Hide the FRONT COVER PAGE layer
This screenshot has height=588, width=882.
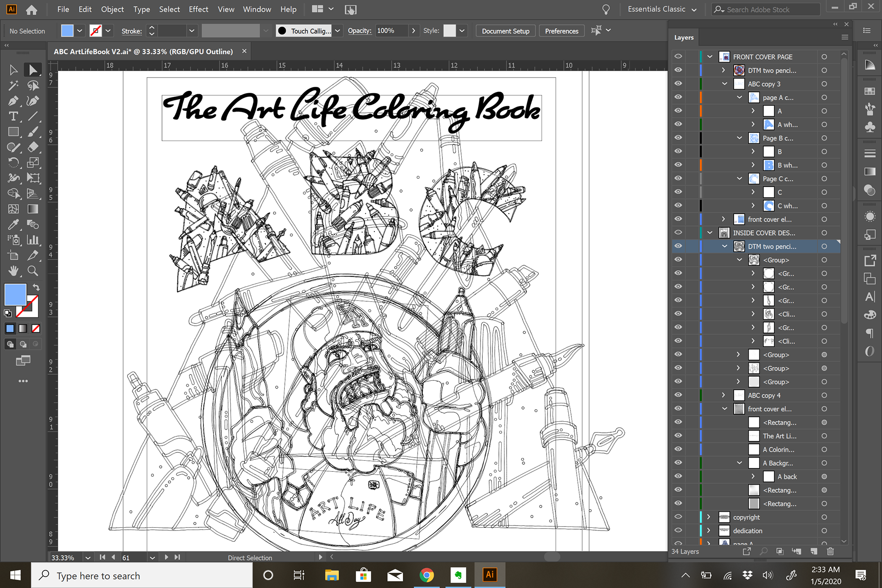[x=678, y=57]
